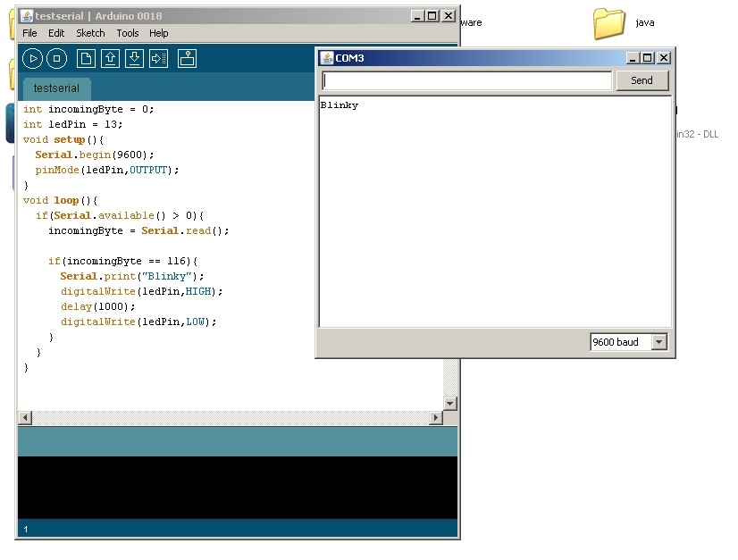Open the Tools menu
Image resolution: width=738 pixels, height=560 pixels.
pyautogui.click(x=128, y=33)
